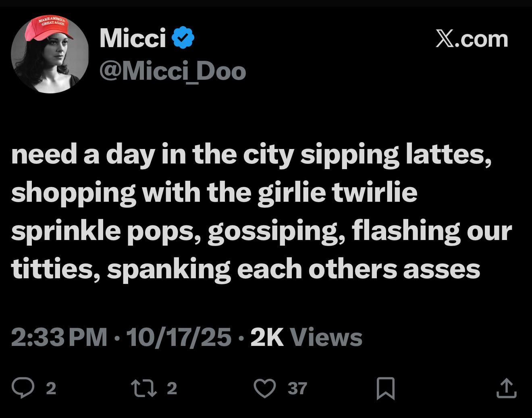
Task: Click the 2:33 PM timestamp
Action: (59, 337)
